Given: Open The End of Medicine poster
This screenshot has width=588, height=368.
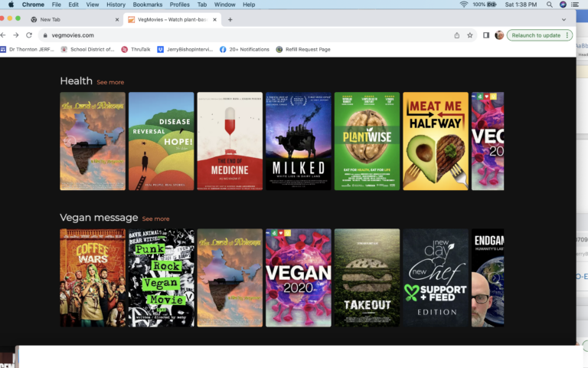Looking at the screenshot, I should point(230,141).
